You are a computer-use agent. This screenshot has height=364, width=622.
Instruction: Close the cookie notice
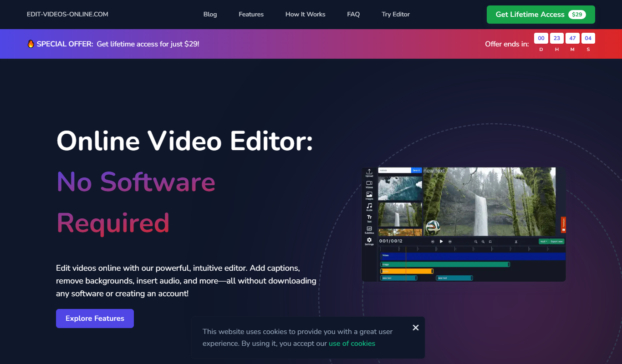click(x=415, y=328)
